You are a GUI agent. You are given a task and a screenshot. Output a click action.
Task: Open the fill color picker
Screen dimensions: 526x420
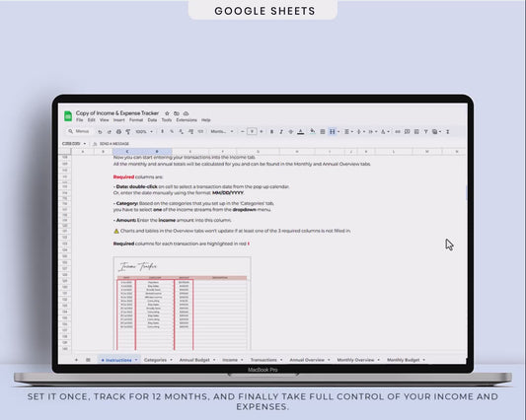point(312,131)
